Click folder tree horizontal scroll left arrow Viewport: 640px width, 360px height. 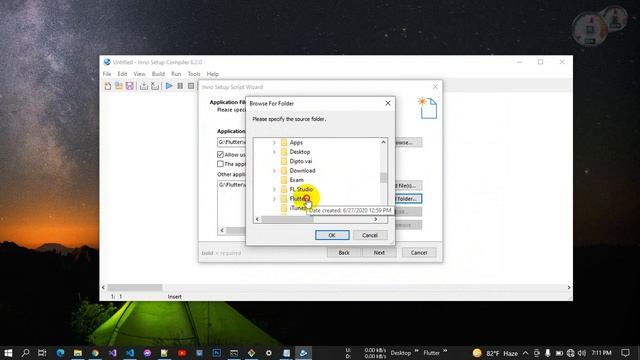pos(257,219)
